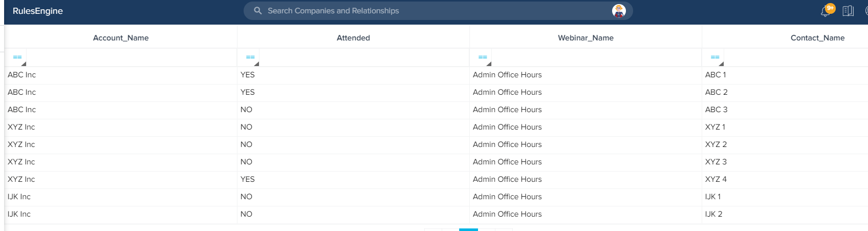Open Contact_Name equals filter operator

coord(715,57)
